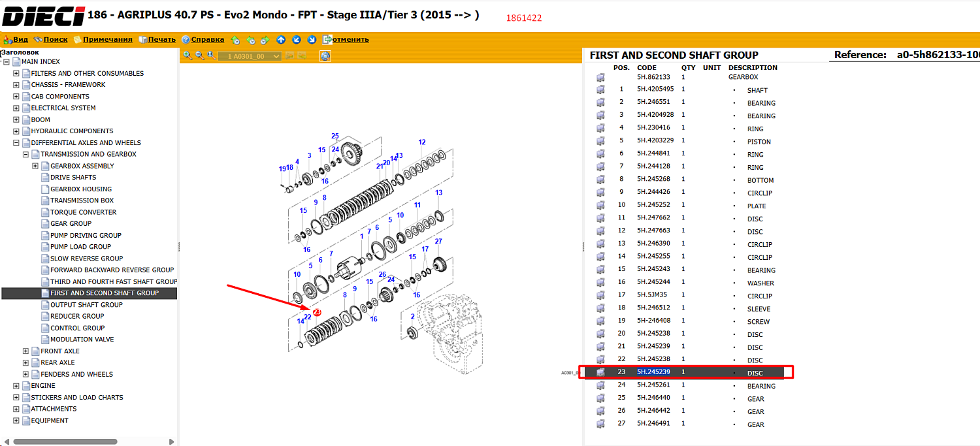Click the zoom-to-fit magnifier icon
Viewport: 980px width, 446px height.
[x=211, y=56]
